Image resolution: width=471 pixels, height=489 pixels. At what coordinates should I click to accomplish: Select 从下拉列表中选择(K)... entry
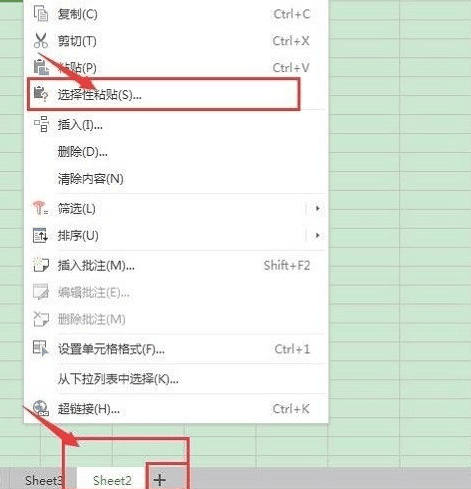tap(118, 379)
